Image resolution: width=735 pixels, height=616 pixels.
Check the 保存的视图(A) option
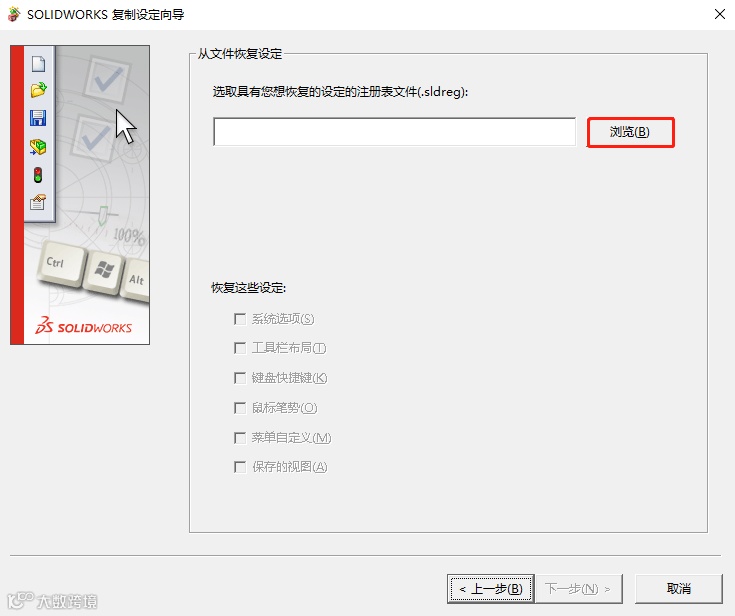[x=240, y=467]
